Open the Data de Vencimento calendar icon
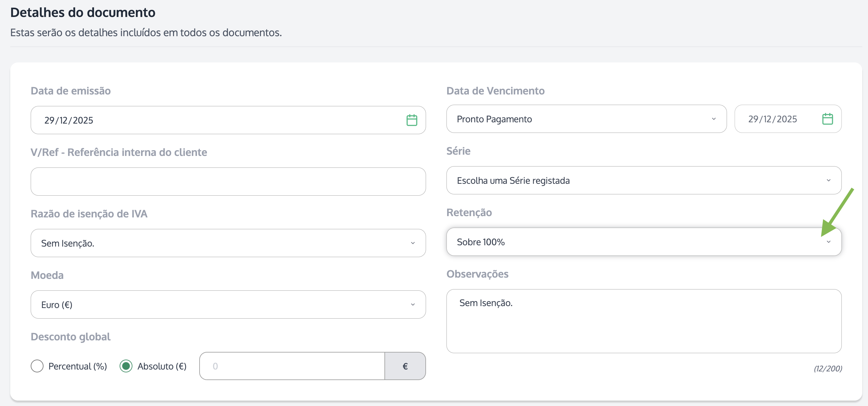 [x=827, y=119]
